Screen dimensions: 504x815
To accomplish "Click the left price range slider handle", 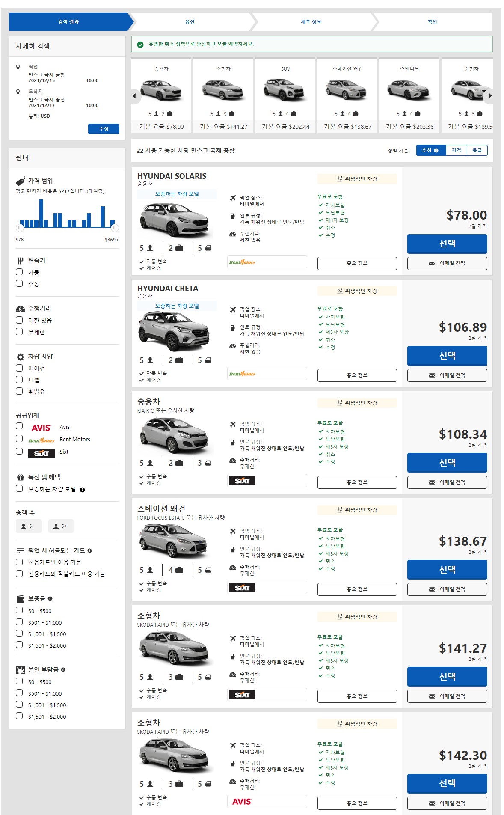I will tap(20, 228).
